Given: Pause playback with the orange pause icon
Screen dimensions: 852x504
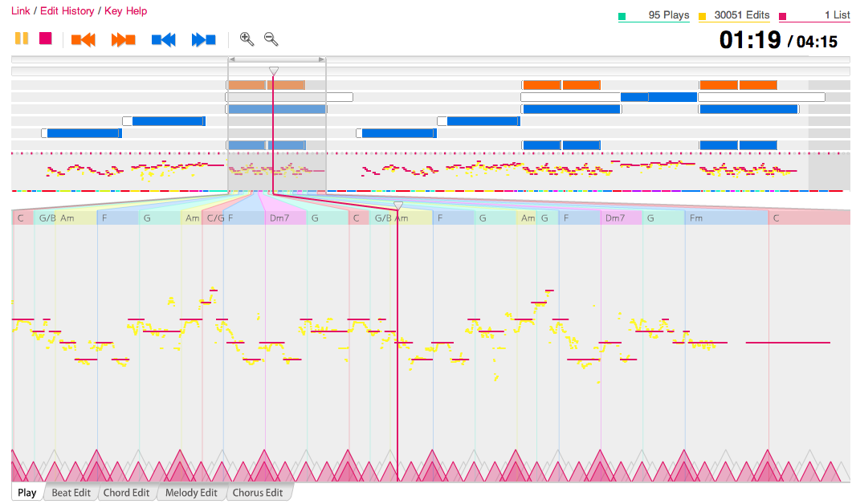Looking at the screenshot, I should 22,39.
